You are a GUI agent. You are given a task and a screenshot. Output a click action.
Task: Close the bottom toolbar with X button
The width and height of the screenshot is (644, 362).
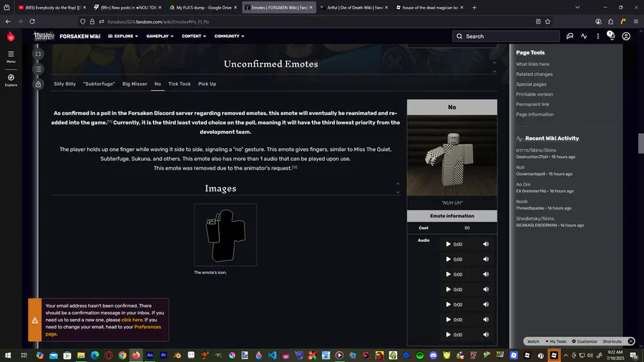631,341
